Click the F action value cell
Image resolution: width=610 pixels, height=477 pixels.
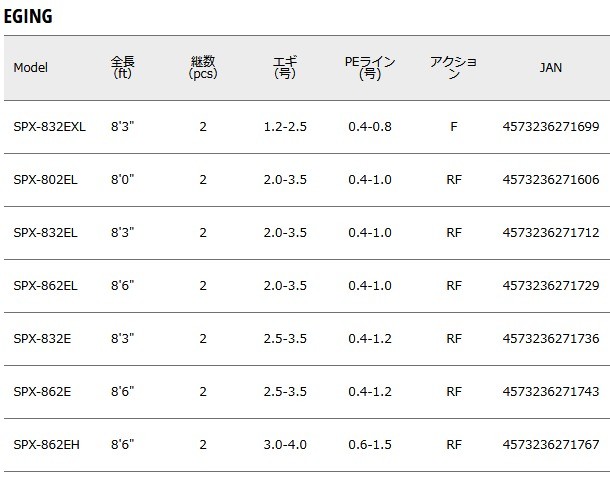pyautogui.click(x=454, y=127)
